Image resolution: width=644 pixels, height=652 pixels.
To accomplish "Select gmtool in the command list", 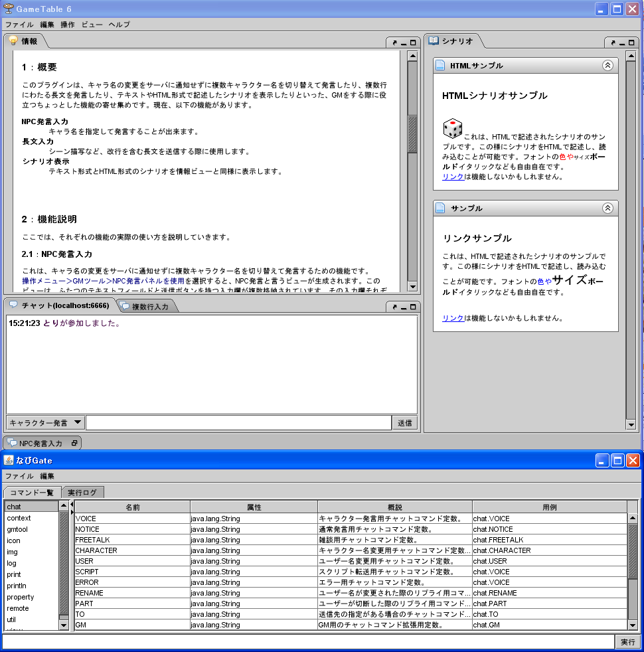I will pos(32,529).
